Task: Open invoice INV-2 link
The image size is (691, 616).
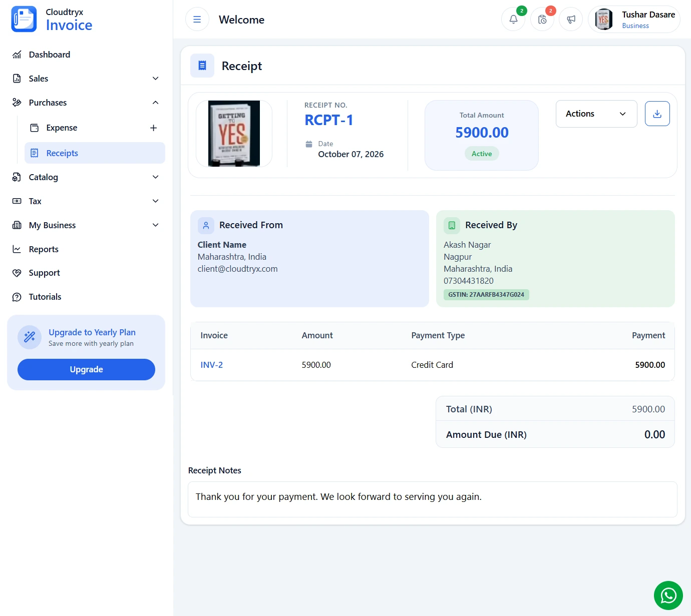Action: [x=212, y=365]
